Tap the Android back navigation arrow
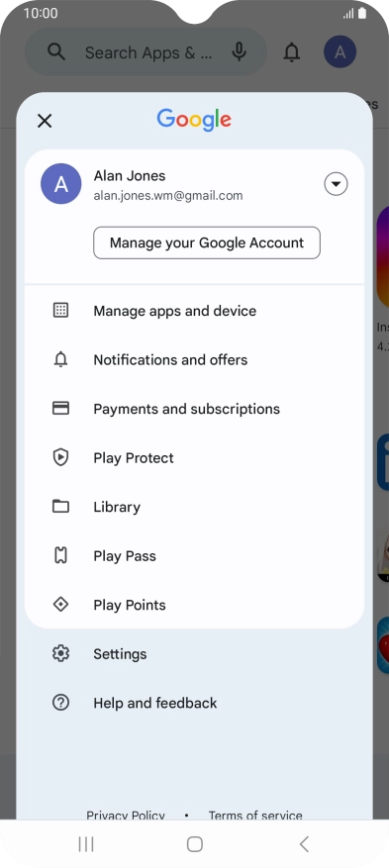The height and width of the screenshot is (868, 389). 303,843
